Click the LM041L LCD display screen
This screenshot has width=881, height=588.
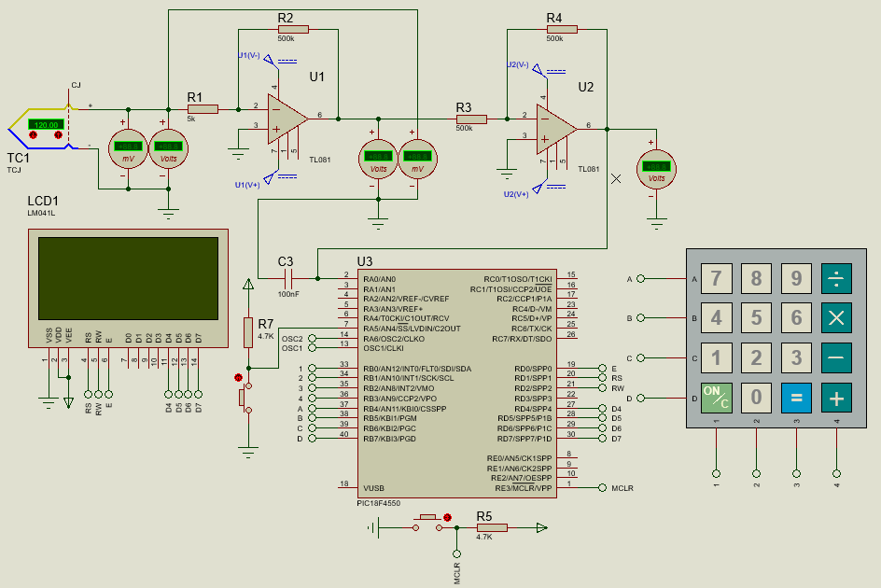pos(128,278)
